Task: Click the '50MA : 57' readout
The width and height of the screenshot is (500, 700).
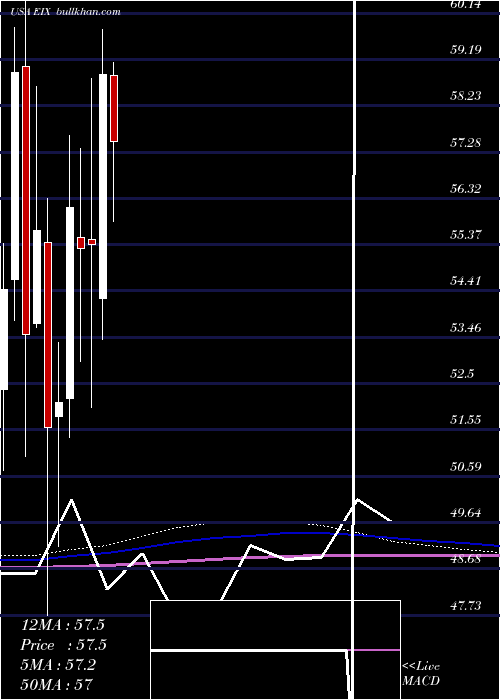Action: click(57, 684)
